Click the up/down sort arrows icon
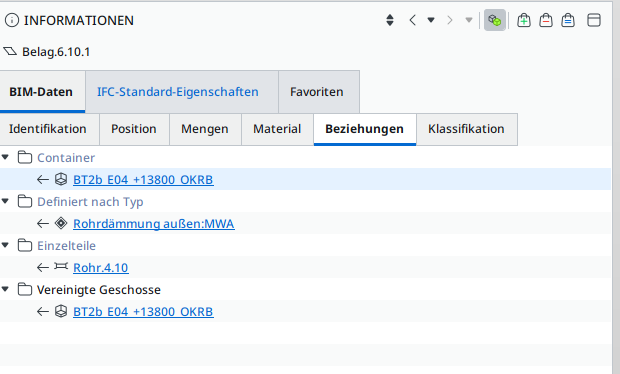Viewport: 620px width, 374px height. point(390,20)
